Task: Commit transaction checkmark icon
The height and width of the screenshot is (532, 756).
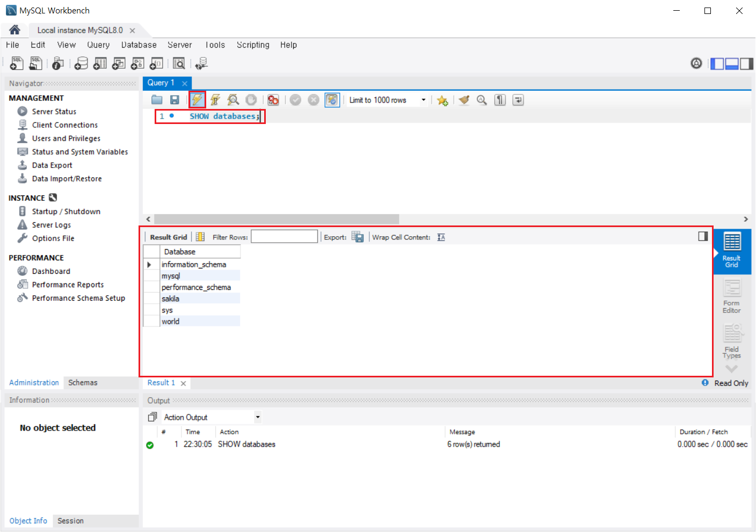Action: pyautogui.click(x=295, y=100)
